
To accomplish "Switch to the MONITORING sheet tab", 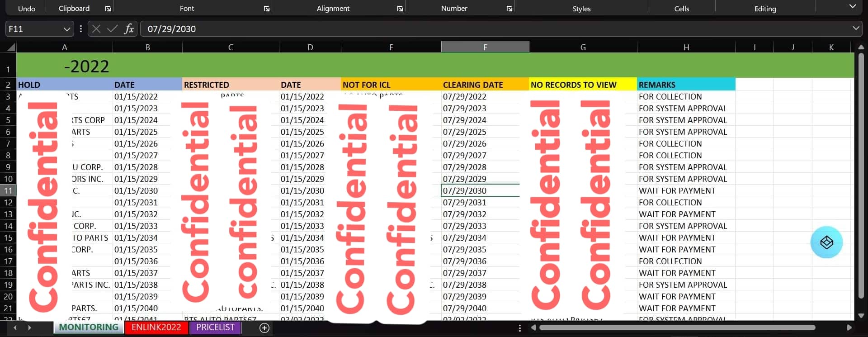I will tap(89, 328).
